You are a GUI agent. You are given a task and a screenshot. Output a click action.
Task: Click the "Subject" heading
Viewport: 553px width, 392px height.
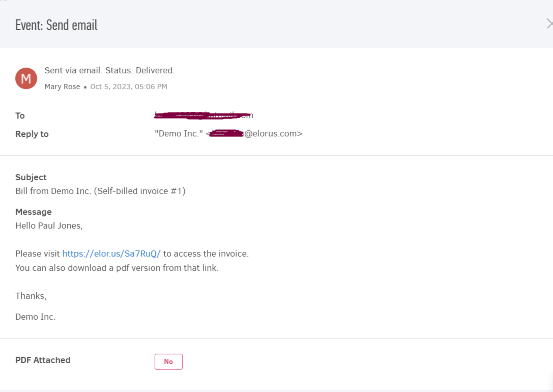[31, 177]
